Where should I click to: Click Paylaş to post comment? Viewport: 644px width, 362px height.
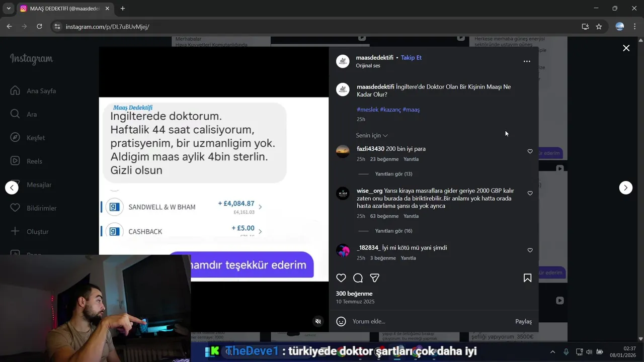point(523,321)
